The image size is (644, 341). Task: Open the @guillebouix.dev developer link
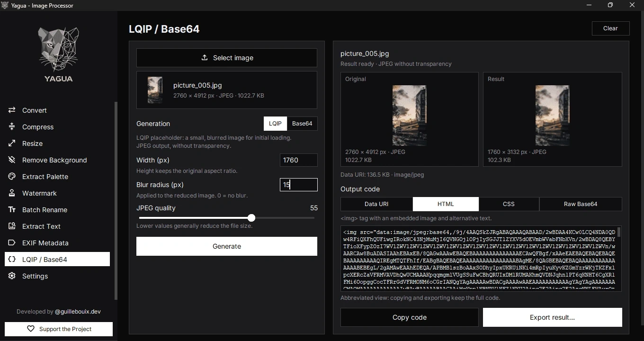[x=78, y=312]
